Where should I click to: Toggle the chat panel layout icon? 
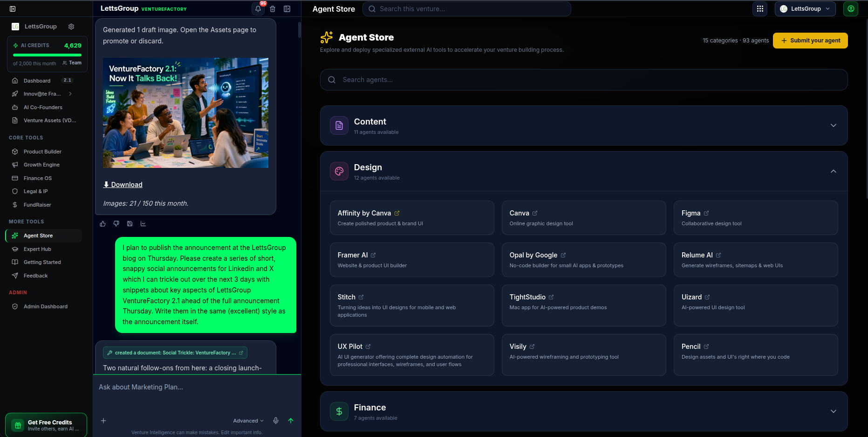pos(287,9)
